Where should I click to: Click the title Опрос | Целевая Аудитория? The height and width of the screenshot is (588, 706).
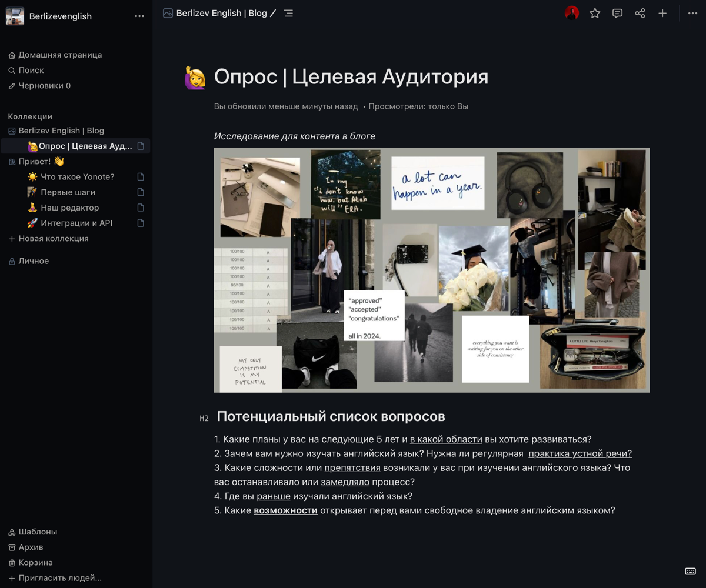point(351,77)
